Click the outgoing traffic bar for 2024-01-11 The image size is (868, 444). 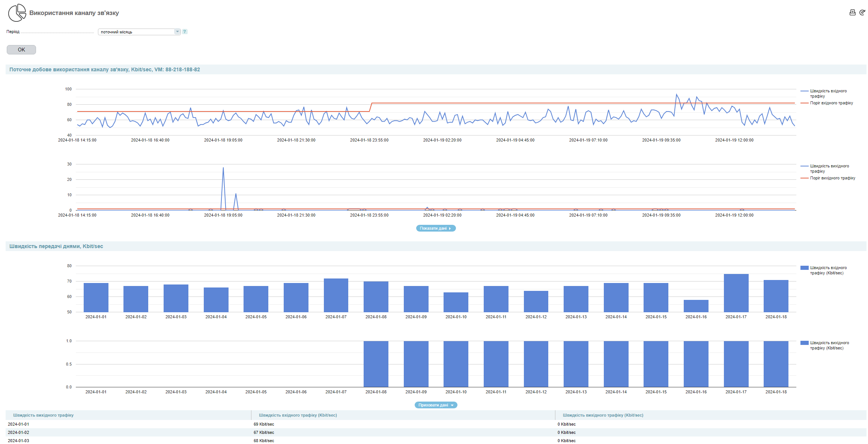tap(496, 364)
